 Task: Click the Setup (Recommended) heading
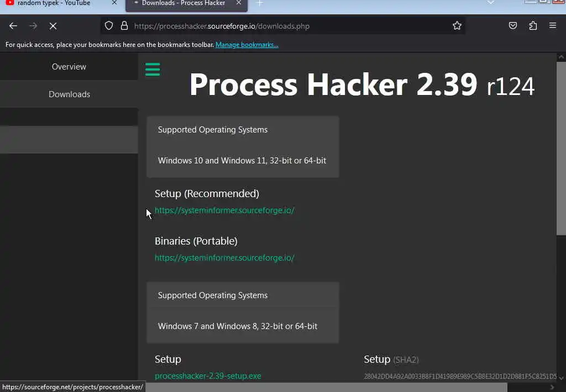[207, 194]
